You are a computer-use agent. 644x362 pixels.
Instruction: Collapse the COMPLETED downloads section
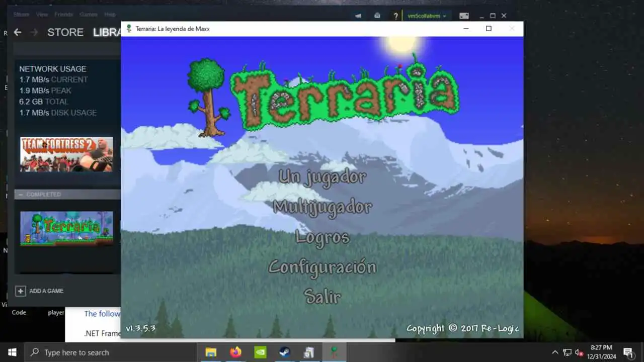tap(21, 194)
